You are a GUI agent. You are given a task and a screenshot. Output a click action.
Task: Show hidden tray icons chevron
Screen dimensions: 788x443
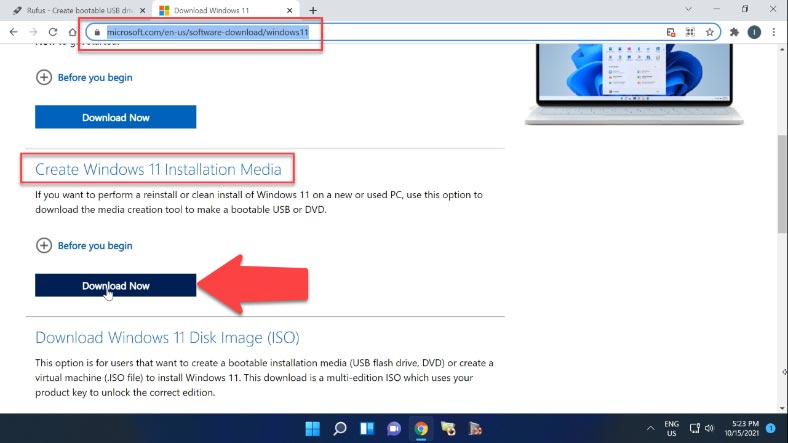(x=650, y=428)
